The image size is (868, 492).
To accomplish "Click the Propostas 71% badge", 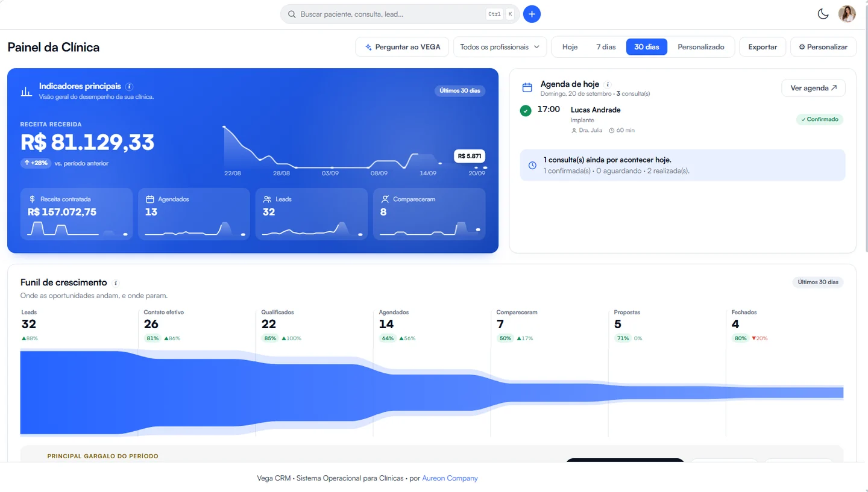I will tap(623, 338).
